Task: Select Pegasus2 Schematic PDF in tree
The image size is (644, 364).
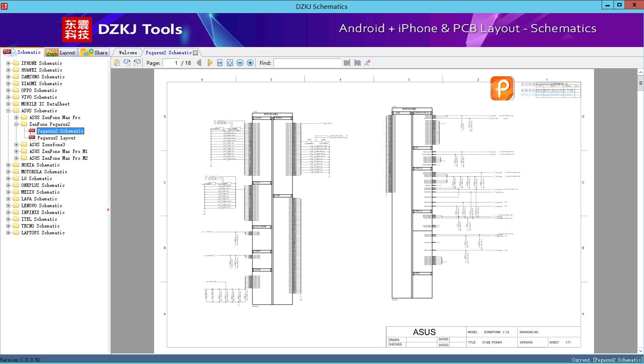Action: pos(61,131)
